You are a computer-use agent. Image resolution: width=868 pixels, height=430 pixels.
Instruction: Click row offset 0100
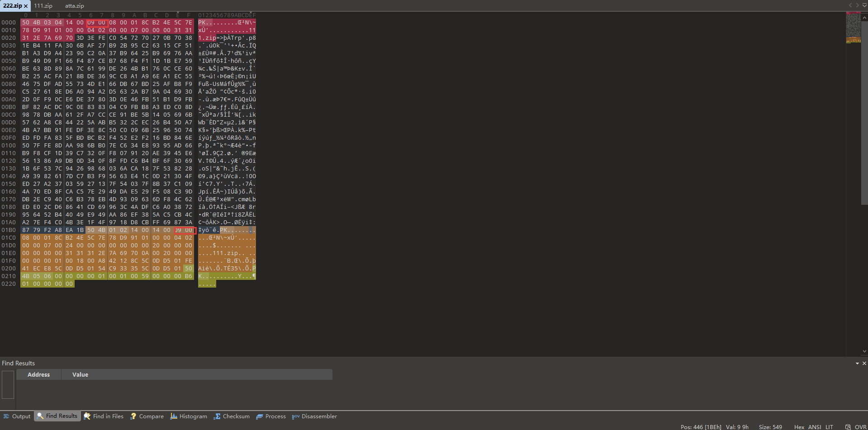tap(9, 146)
